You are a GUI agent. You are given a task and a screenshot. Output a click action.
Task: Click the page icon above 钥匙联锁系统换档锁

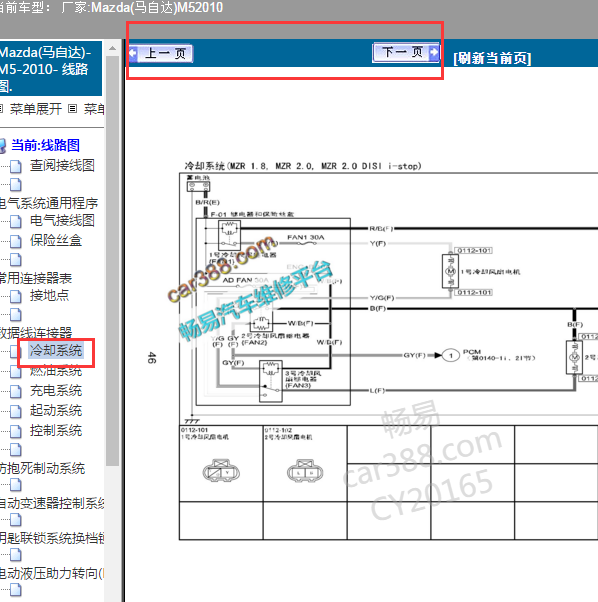16,520
